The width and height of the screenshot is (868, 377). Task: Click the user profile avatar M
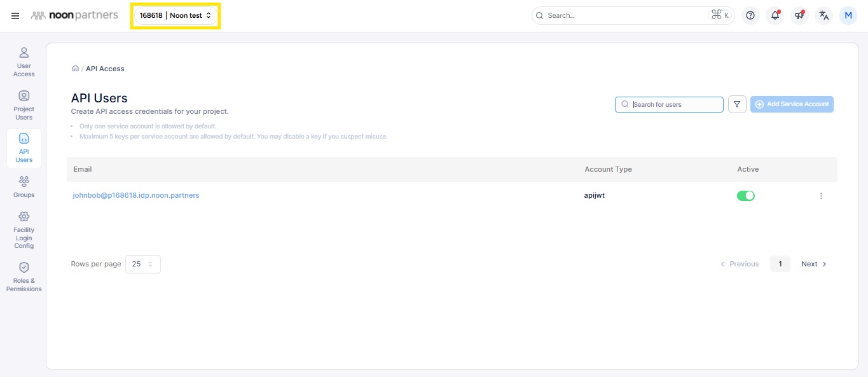848,16
